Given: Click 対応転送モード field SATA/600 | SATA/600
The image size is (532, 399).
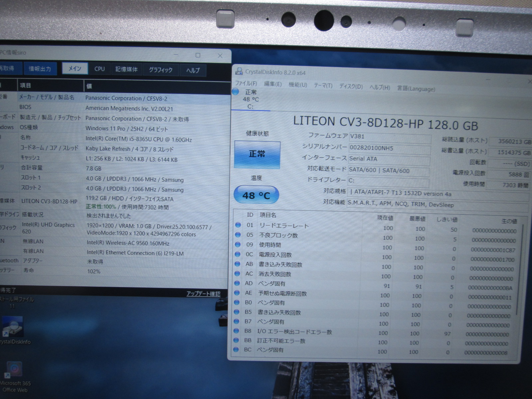Looking at the screenshot, I should (x=388, y=171).
